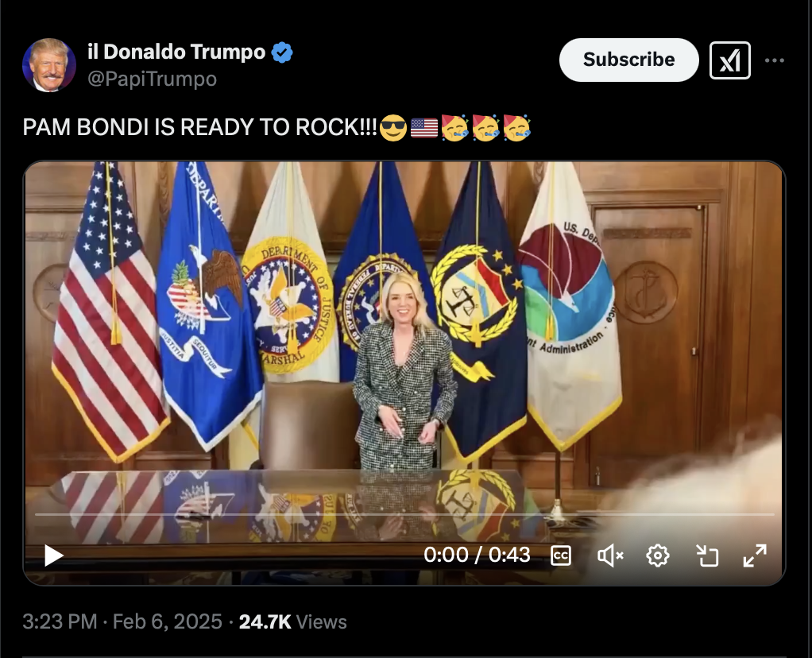The image size is (812, 658).
Task: View the 24.7K Views count
Action: tap(292, 621)
